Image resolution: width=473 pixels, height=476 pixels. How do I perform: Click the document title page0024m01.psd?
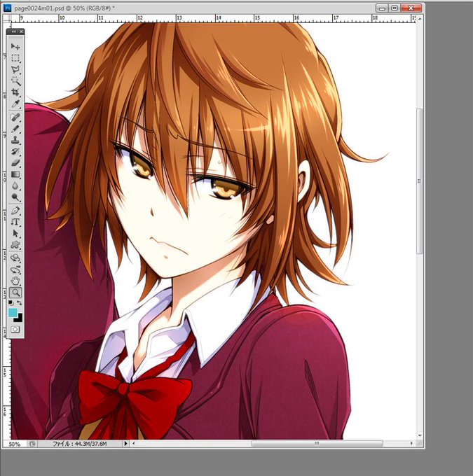(39, 8)
